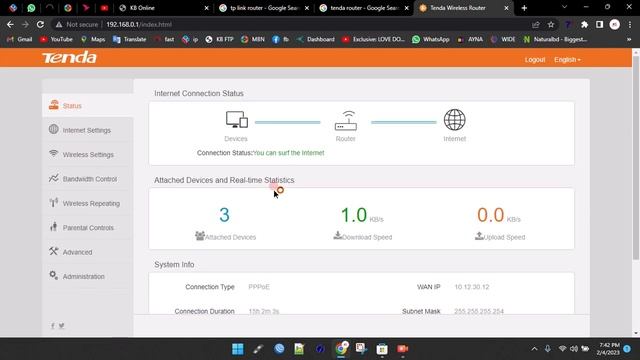640x360 pixels.
Task: Open the Translate bookmark
Action: [129, 39]
